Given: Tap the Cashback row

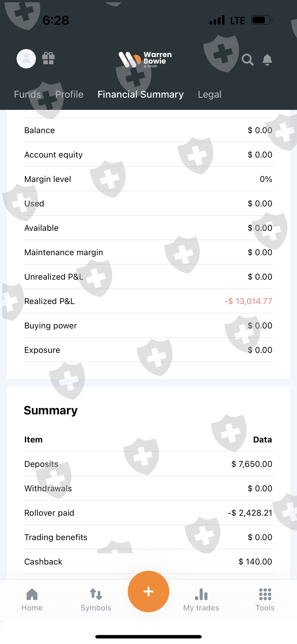Looking at the screenshot, I should 148,562.
